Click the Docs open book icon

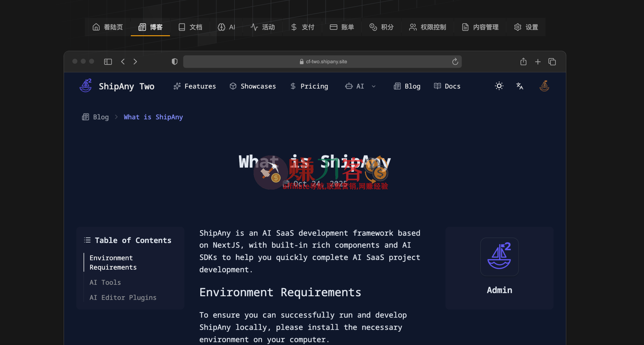pyautogui.click(x=437, y=86)
